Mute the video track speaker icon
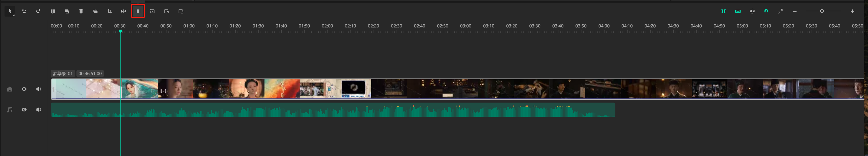The width and height of the screenshot is (868, 156). tap(38, 89)
